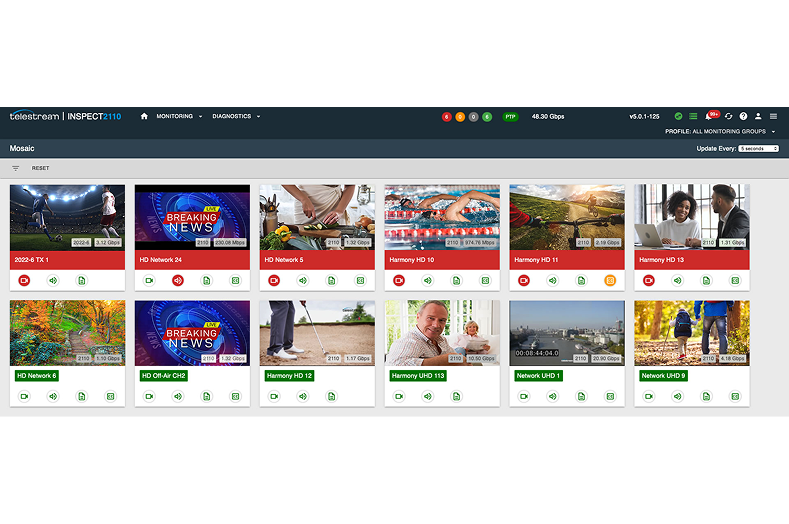Click the green connection status icon
Viewport: 789px width, 524px height.
(678, 116)
